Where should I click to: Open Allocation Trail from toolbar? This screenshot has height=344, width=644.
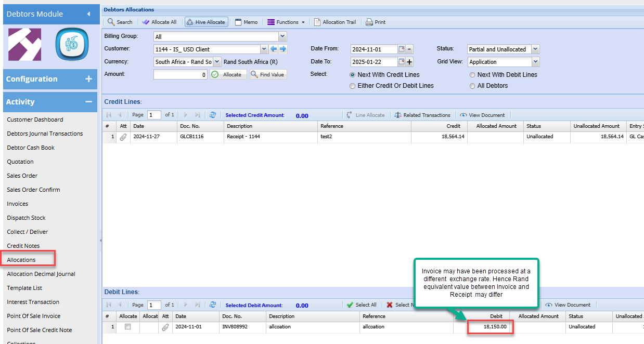(334, 22)
